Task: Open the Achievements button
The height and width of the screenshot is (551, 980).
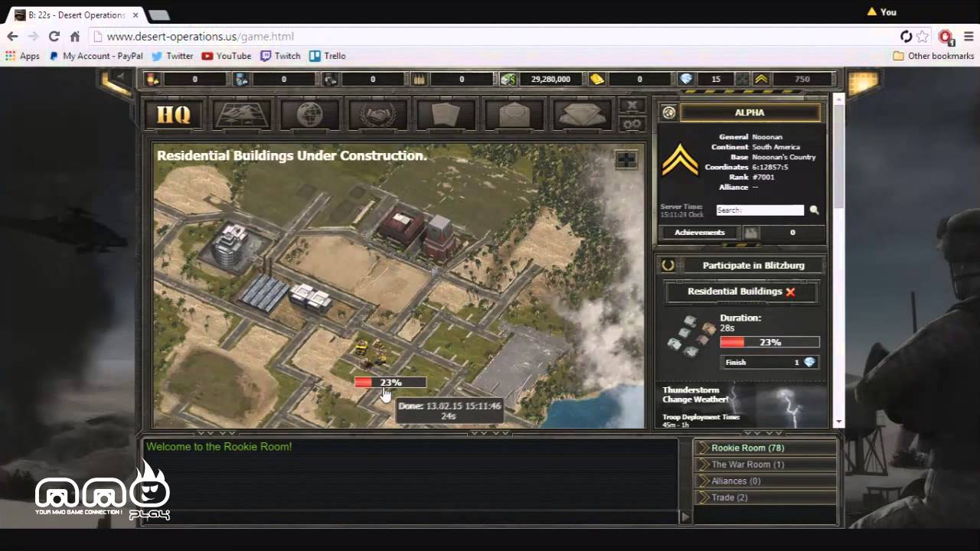Action: pyautogui.click(x=700, y=233)
